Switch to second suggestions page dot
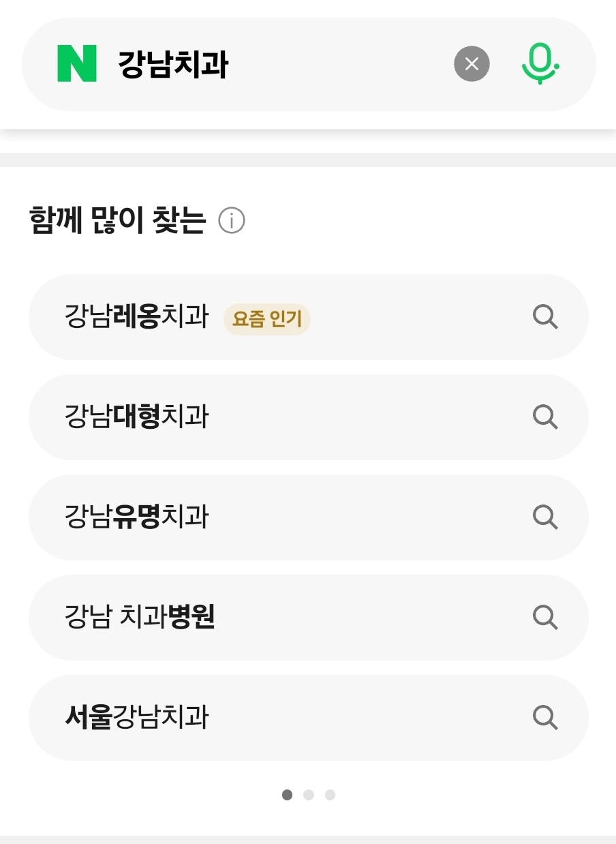 coord(309,795)
